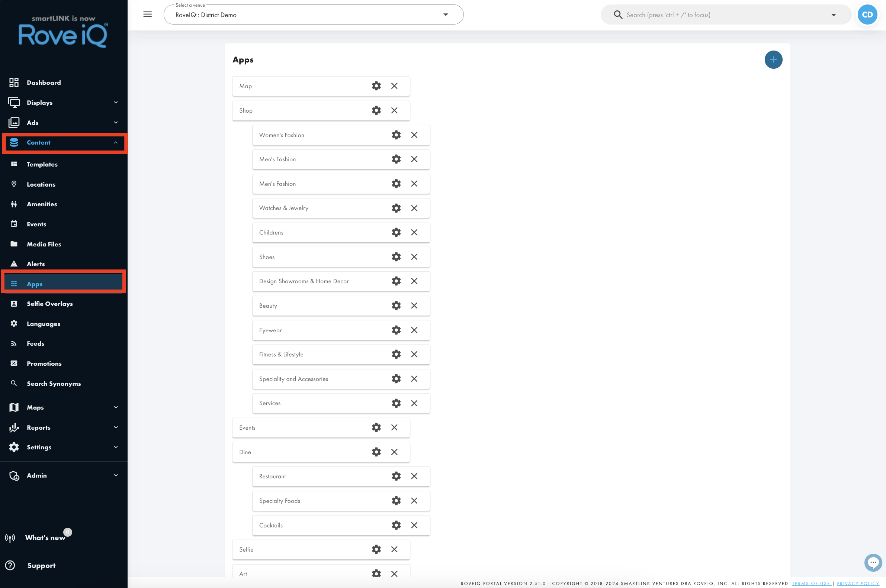Select the Art app row
Screen dimensions: 886x588
pyautogui.click(x=321, y=571)
